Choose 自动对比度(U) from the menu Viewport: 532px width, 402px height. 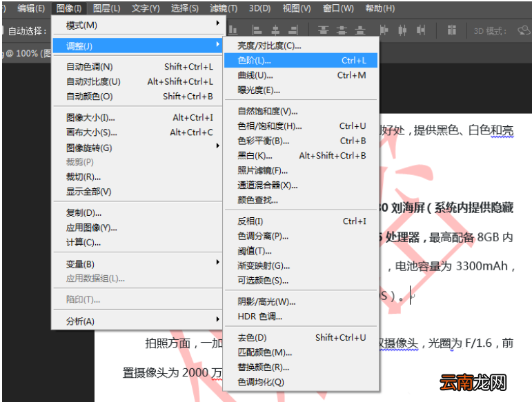tap(137, 81)
